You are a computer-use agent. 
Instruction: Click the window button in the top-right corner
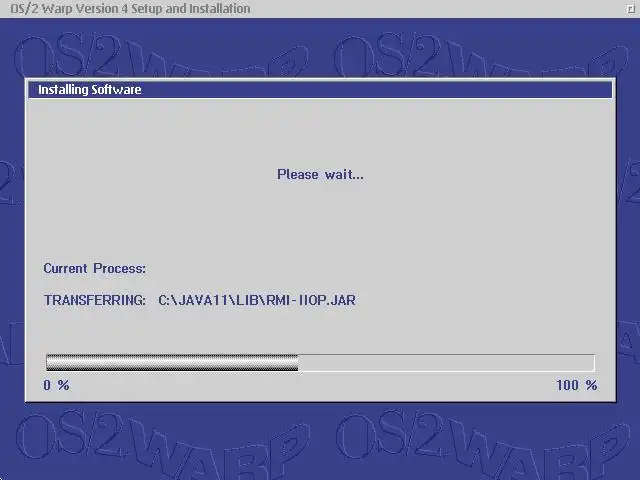631,9
